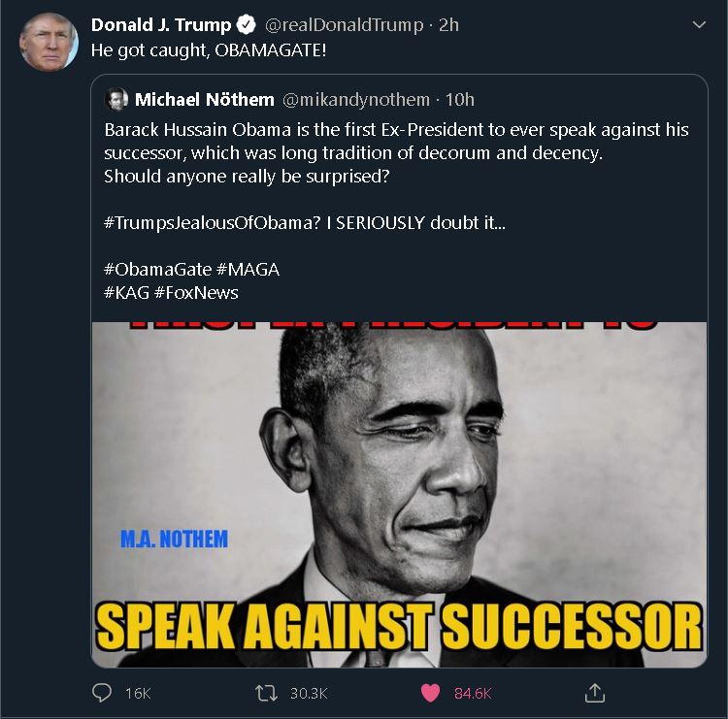Open the #FoxNews hashtag

[x=196, y=292]
